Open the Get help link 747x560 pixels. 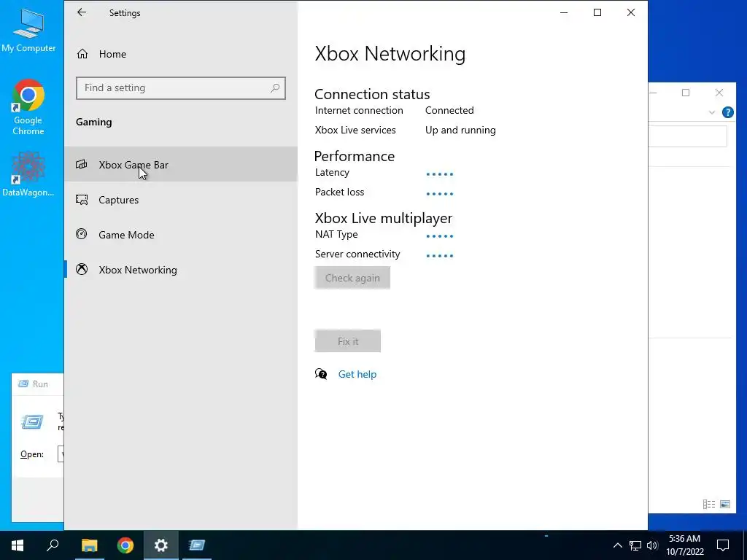pyautogui.click(x=357, y=374)
